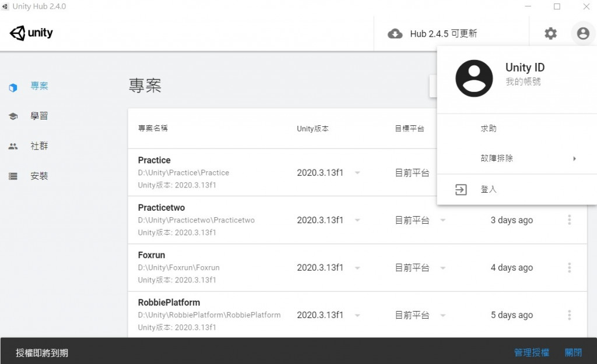597x364 pixels.
Task: Click path D:\Unity\Foxrun\Foxrun
Action: (178, 268)
